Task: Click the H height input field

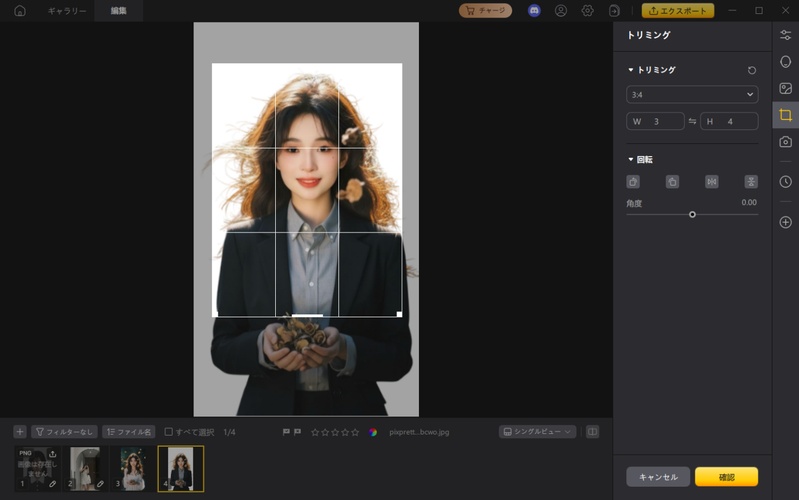Action: [x=729, y=121]
